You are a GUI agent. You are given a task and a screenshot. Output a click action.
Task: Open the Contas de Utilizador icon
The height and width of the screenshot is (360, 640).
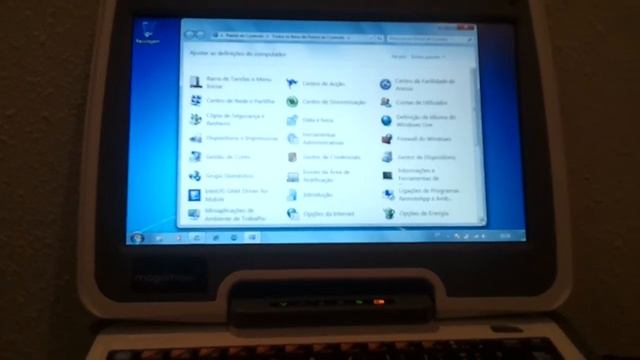tap(386, 102)
